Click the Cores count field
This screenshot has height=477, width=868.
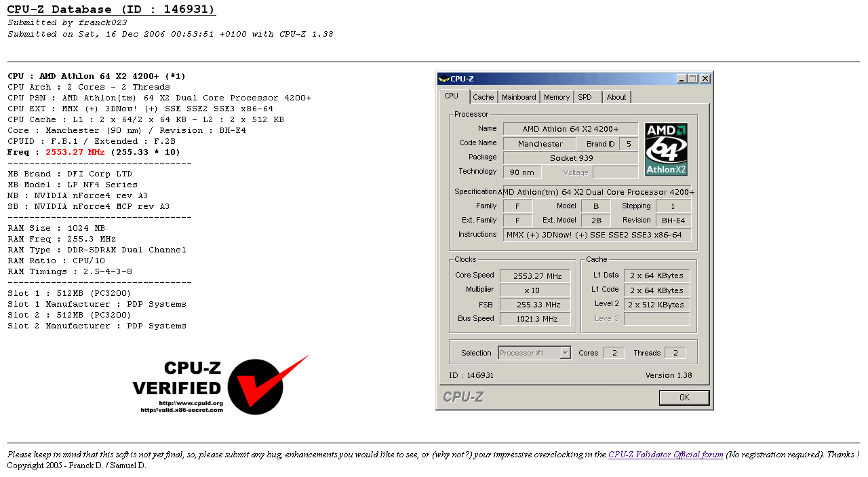point(614,353)
